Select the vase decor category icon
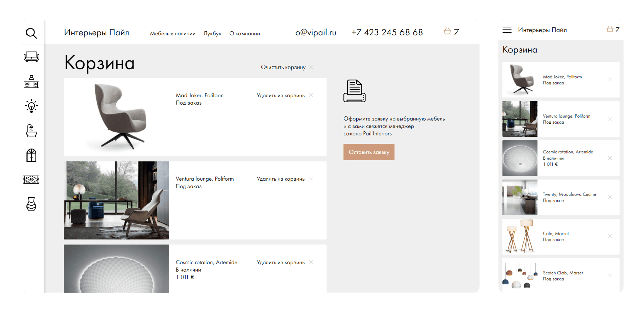The height and width of the screenshot is (313, 644). (31, 204)
